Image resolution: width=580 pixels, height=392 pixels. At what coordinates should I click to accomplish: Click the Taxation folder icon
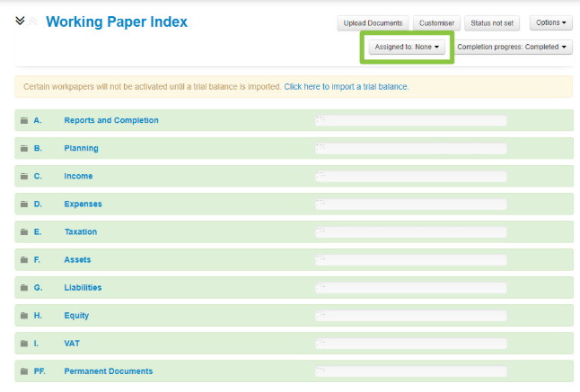click(x=23, y=231)
